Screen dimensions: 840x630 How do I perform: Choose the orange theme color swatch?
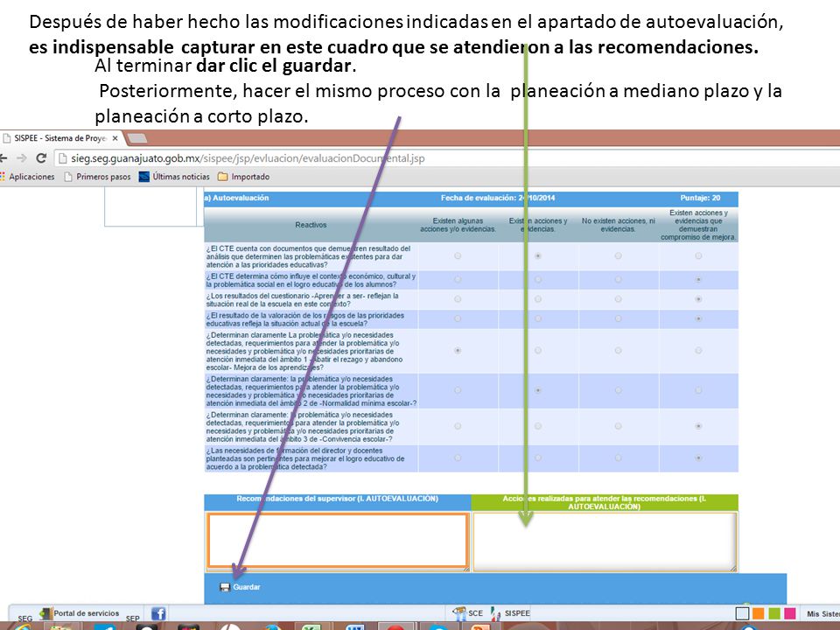(x=758, y=613)
